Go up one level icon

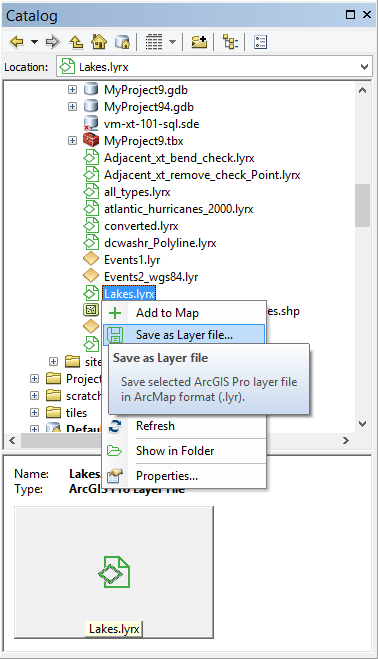[x=77, y=42]
